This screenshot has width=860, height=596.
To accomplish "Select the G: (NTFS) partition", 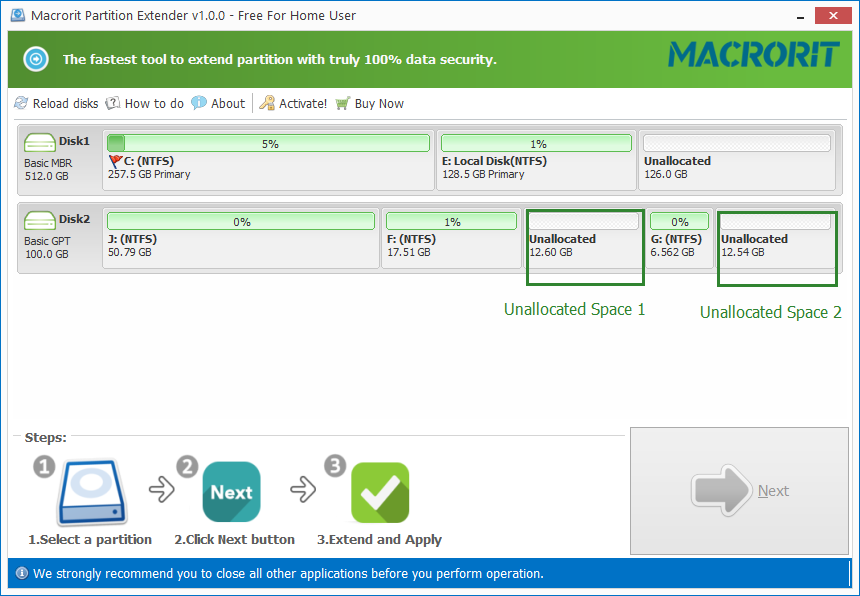I will coord(680,239).
